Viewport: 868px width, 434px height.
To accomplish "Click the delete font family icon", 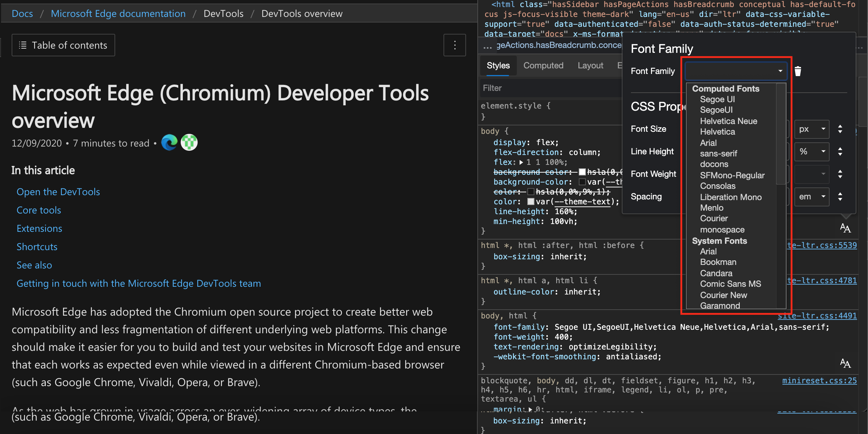I will (798, 71).
